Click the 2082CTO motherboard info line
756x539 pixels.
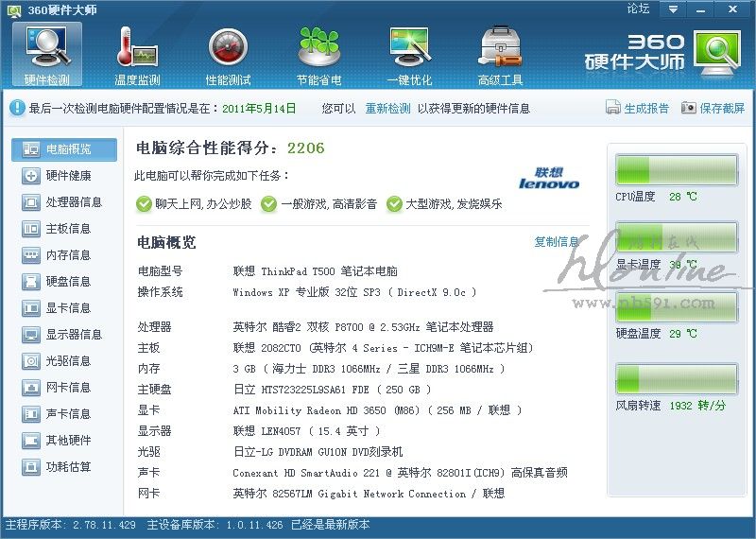coord(383,348)
